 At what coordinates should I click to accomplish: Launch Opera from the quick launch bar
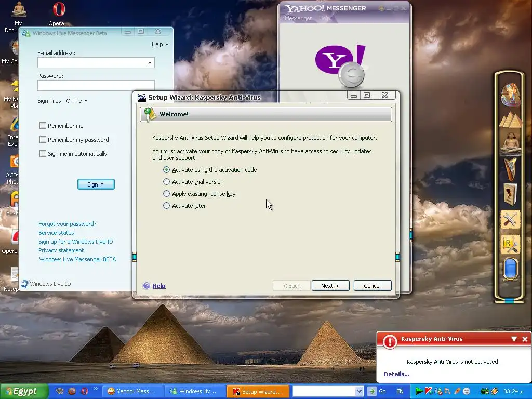[x=84, y=391]
